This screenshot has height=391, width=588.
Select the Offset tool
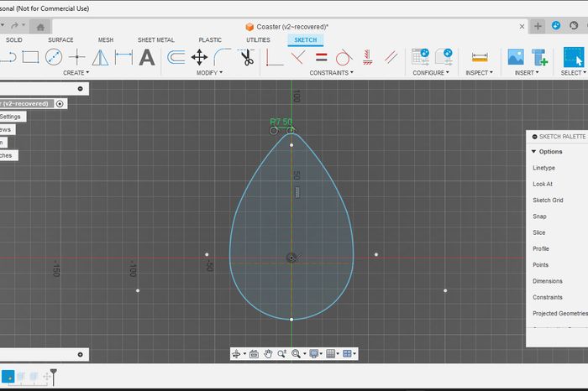pos(176,57)
